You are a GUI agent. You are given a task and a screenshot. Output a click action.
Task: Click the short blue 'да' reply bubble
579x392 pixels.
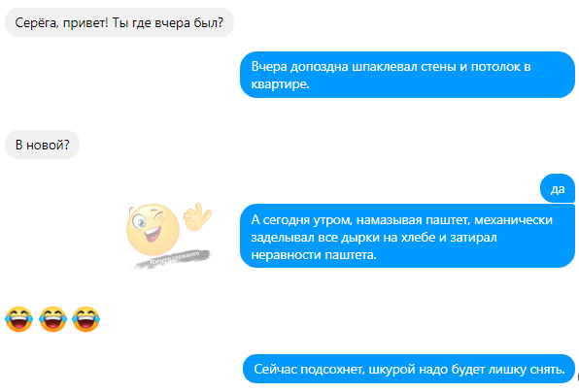(558, 188)
